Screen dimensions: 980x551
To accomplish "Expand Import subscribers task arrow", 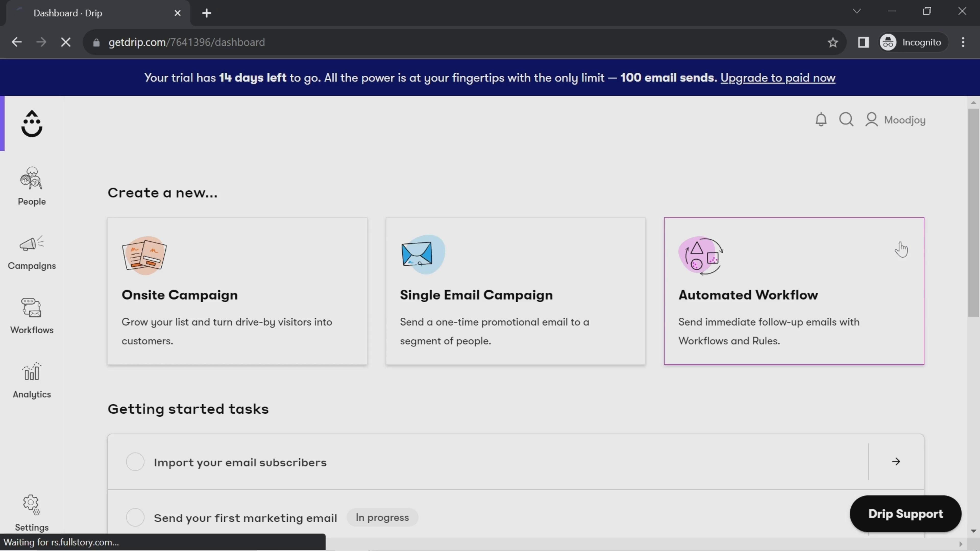I will coord(896,462).
